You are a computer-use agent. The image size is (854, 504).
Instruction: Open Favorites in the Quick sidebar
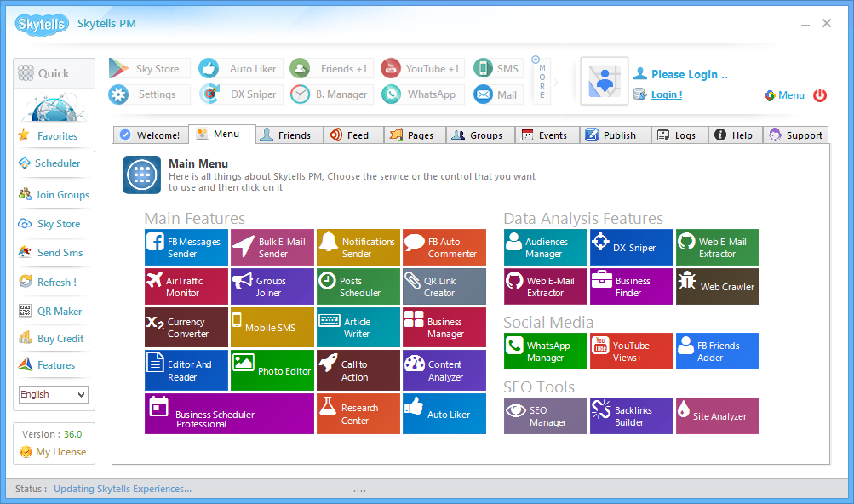[x=49, y=135]
